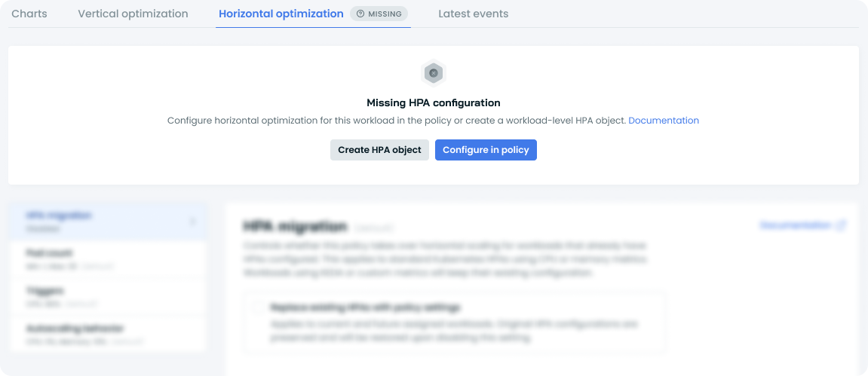The width and height of the screenshot is (868, 376).
Task: Select HPA migration in the sidebar list
Action: 108,222
